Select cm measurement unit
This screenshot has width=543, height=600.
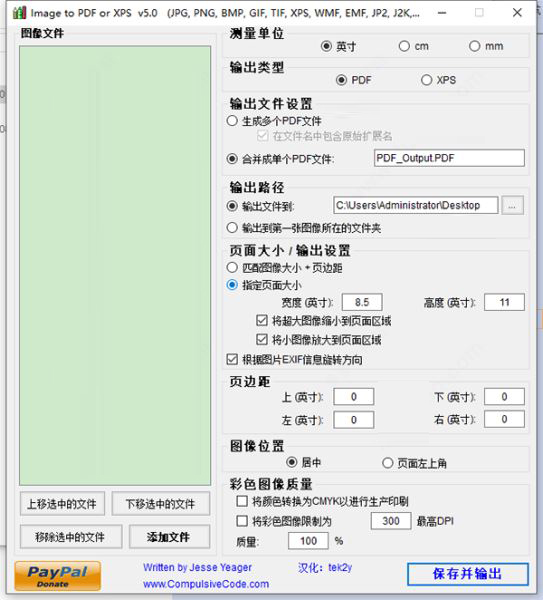pyautogui.click(x=404, y=46)
